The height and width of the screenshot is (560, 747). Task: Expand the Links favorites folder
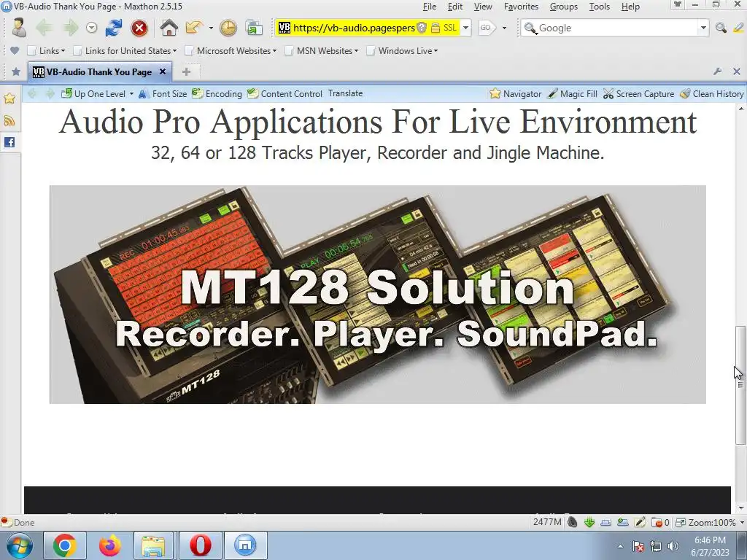coord(46,50)
